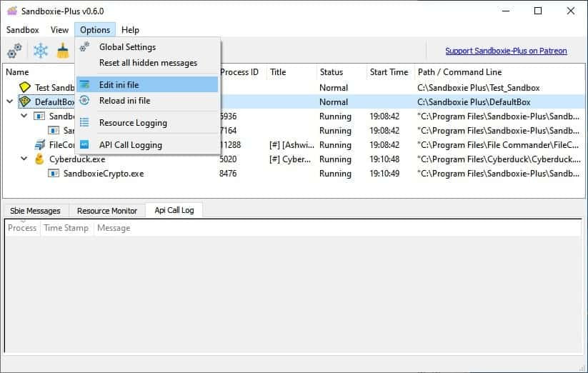Click the File Commander command line path
588x373 pixels.
pyautogui.click(x=498, y=145)
